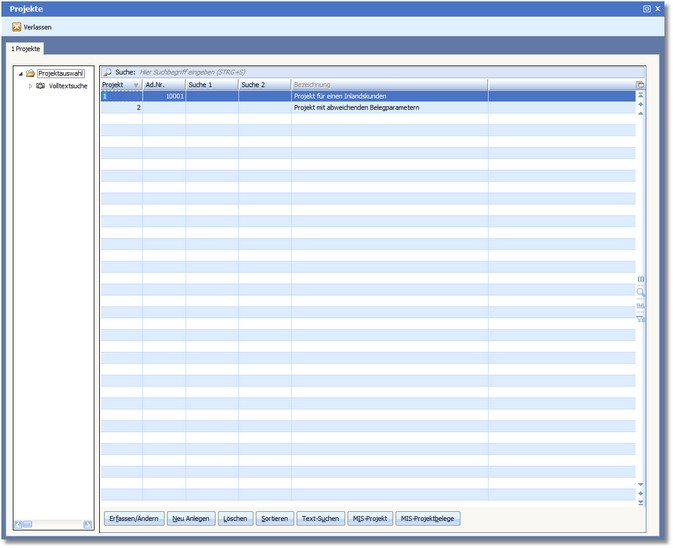Open MIS-Projektbelege button

pos(428,518)
